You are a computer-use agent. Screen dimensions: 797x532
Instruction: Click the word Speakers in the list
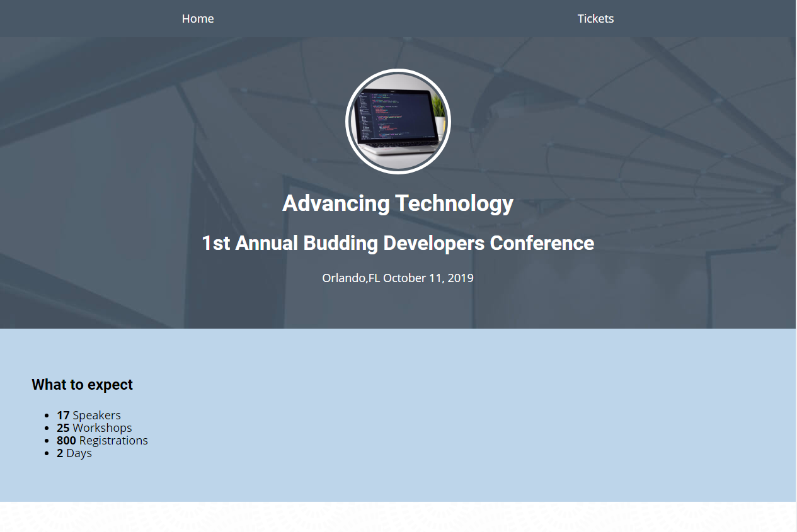(x=96, y=416)
